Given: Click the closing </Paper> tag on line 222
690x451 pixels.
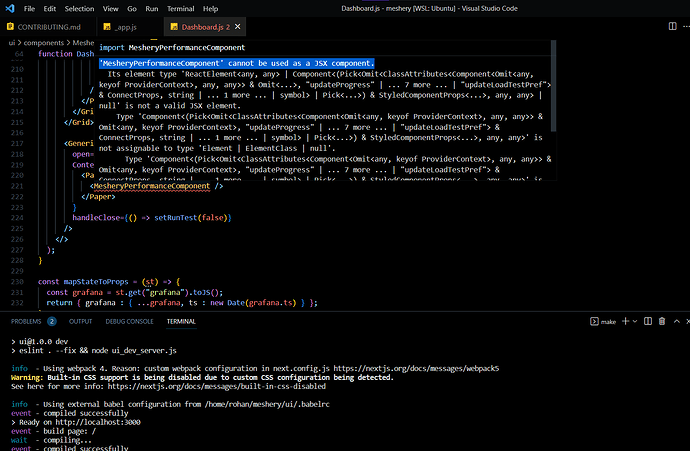Looking at the screenshot, I should coord(98,197).
